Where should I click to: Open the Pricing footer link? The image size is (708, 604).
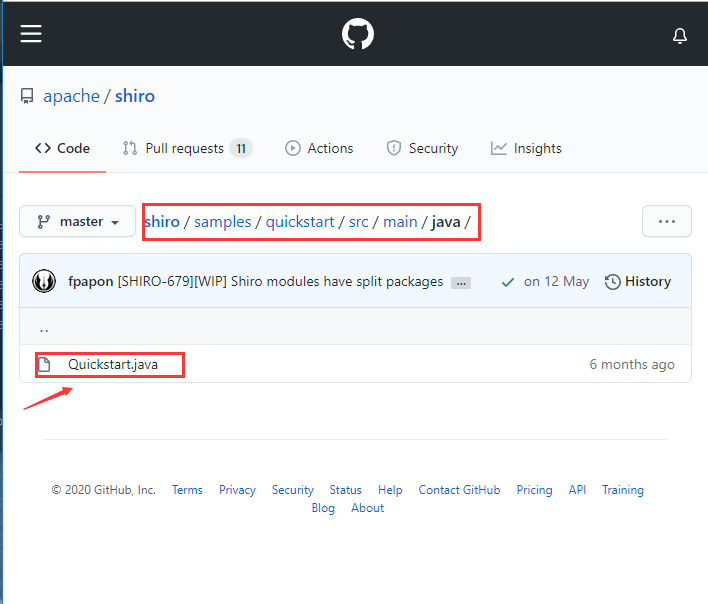pos(534,490)
